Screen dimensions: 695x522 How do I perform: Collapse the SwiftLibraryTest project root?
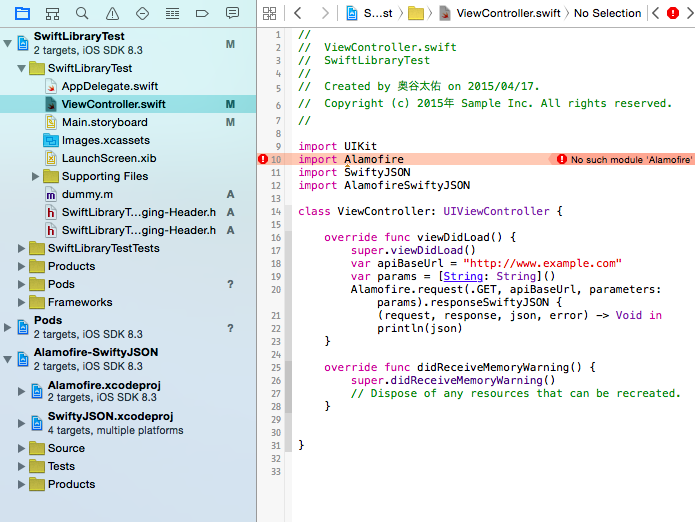tap(8, 43)
